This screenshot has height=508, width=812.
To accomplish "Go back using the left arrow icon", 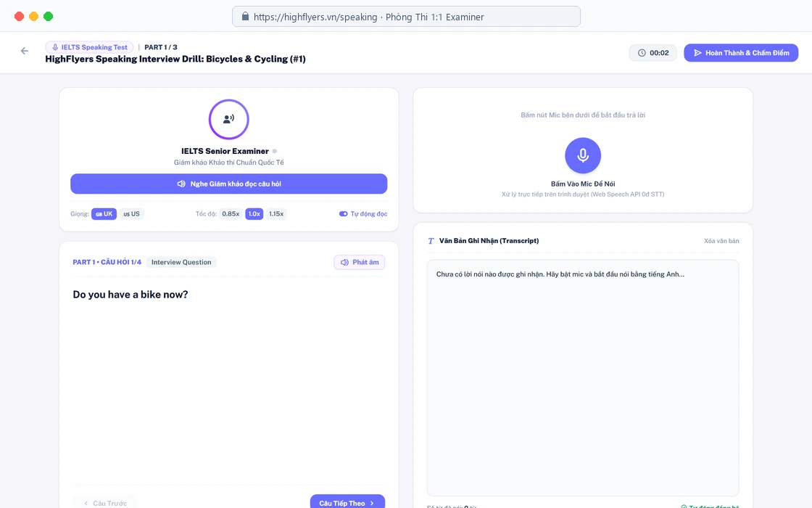I will click(x=25, y=51).
